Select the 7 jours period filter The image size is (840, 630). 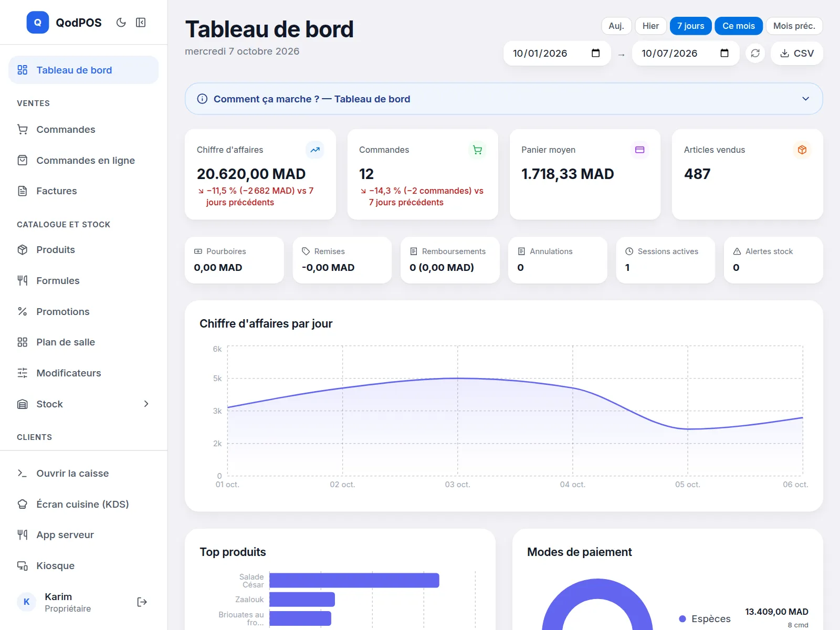690,26
